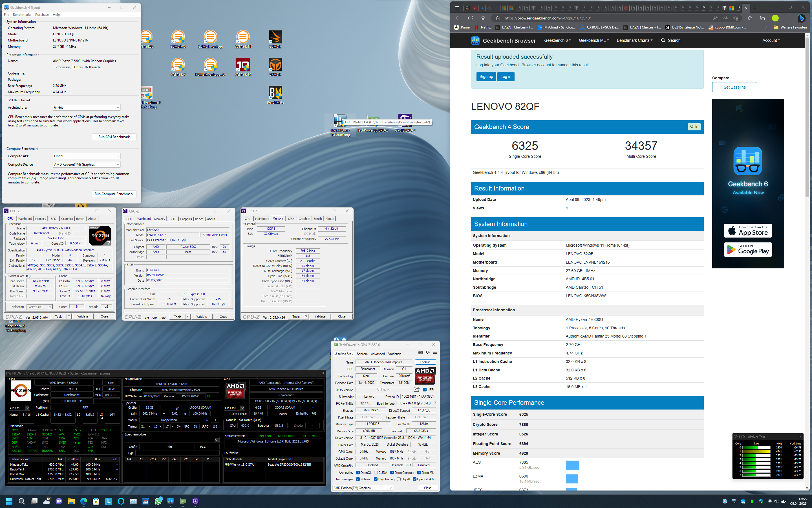Toggle the DirectML checkbox in GPU-Z

419,473
